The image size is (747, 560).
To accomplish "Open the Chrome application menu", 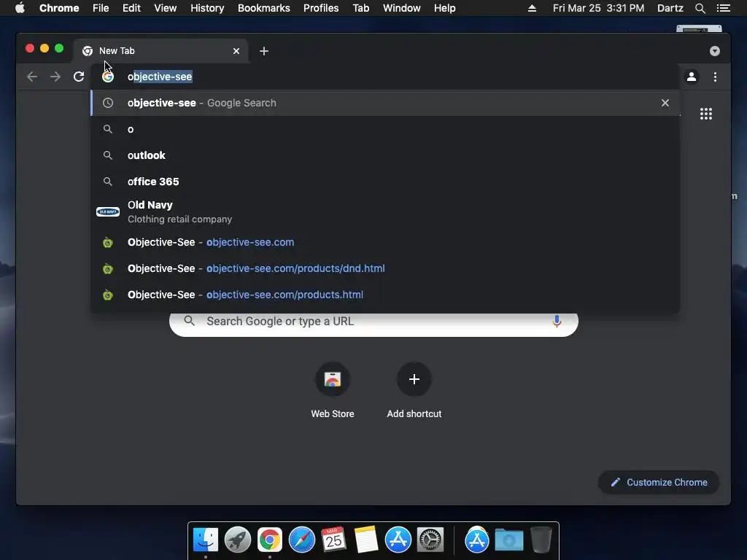I will pos(59,8).
